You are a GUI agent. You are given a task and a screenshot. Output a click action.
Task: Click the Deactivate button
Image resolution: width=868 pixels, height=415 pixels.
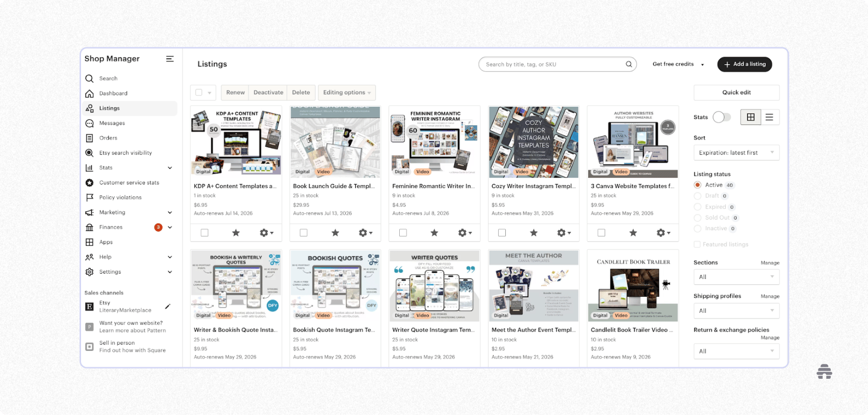[268, 93]
